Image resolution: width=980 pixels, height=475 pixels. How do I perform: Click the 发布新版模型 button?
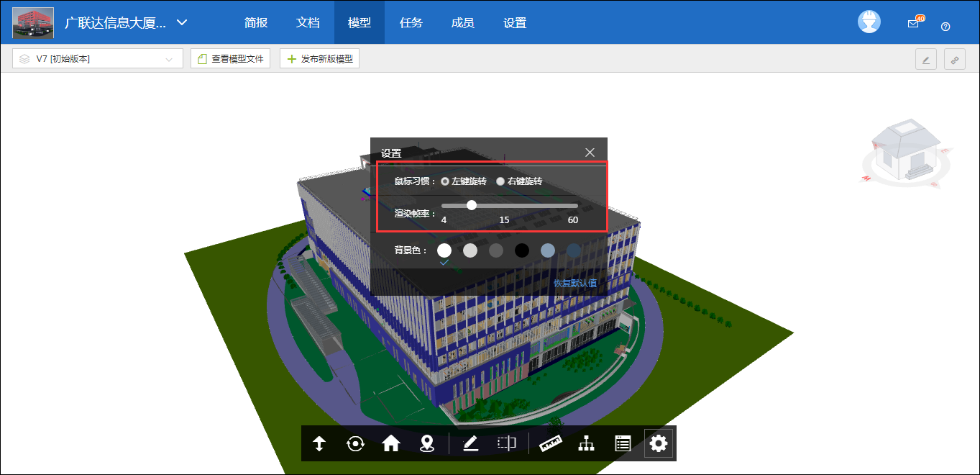coord(319,59)
